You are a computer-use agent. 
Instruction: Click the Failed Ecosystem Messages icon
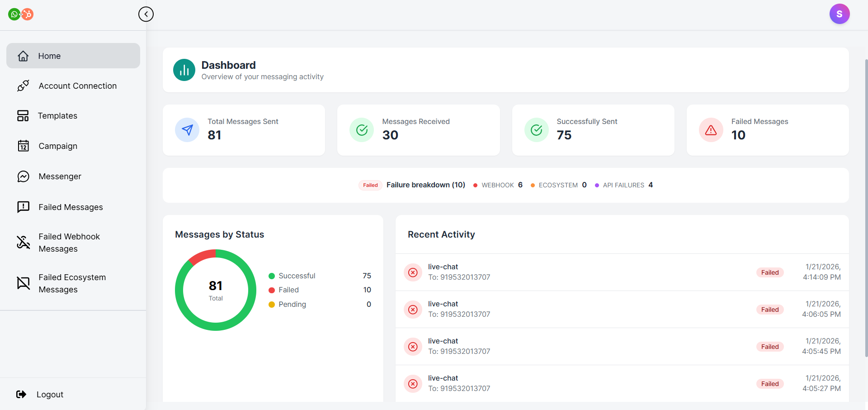[23, 283]
